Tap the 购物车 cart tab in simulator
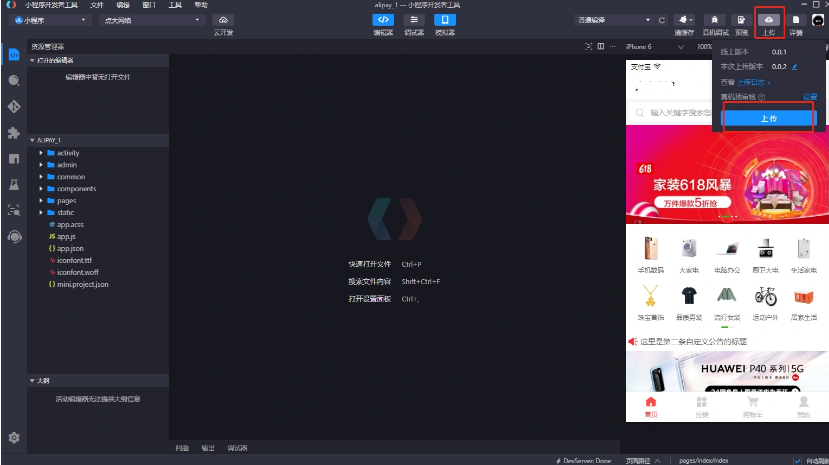Viewport: 829px width, 465px height. click(752, 407)
